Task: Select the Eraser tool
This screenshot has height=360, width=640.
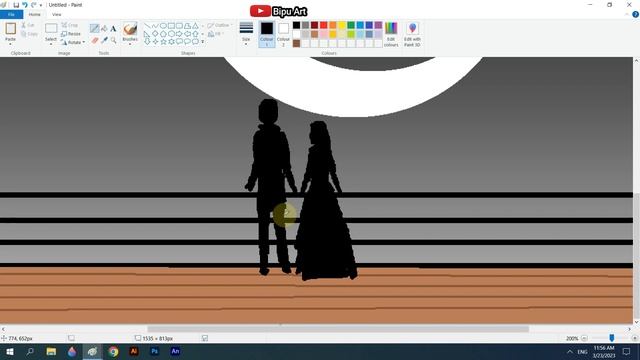Action: coord(95,40)
